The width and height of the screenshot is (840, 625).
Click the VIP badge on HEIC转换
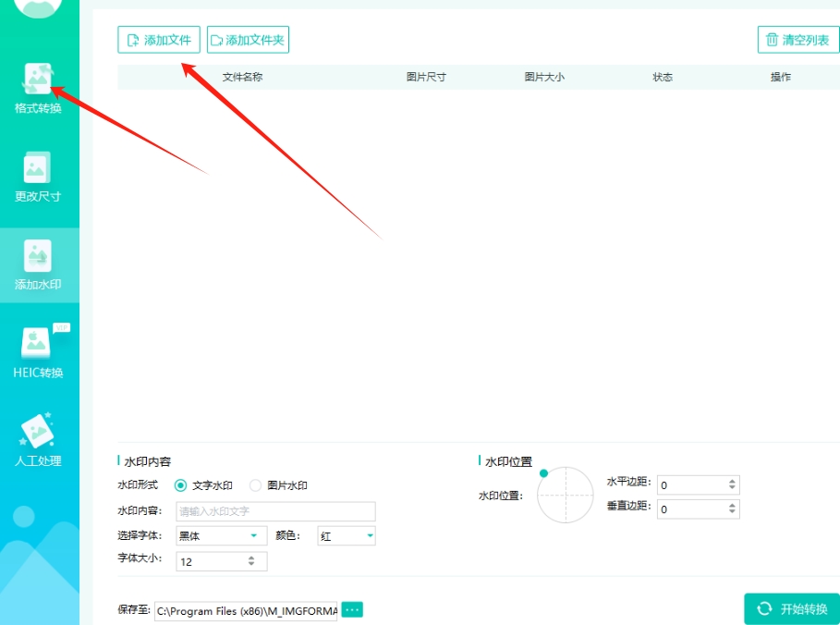[62, 327]
